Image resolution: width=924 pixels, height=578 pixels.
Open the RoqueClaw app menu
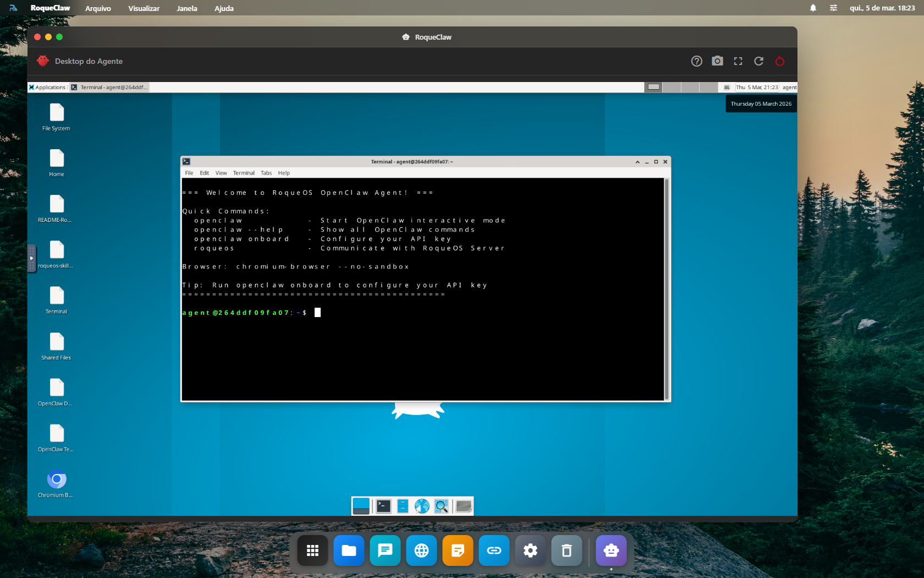pos(50,8)
